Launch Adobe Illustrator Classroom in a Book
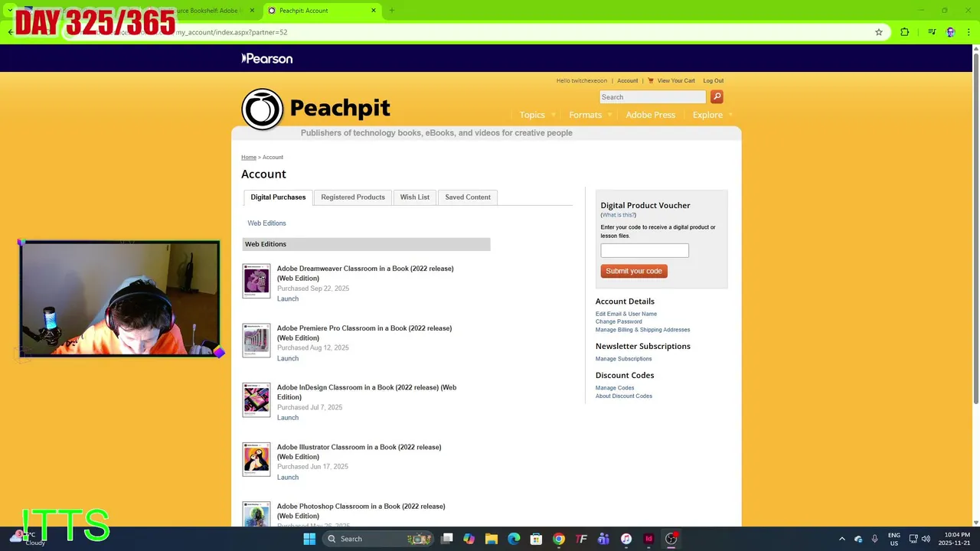The width and height of the screenshot is (980, 551). pyautogui.click(x=288, y=478)
